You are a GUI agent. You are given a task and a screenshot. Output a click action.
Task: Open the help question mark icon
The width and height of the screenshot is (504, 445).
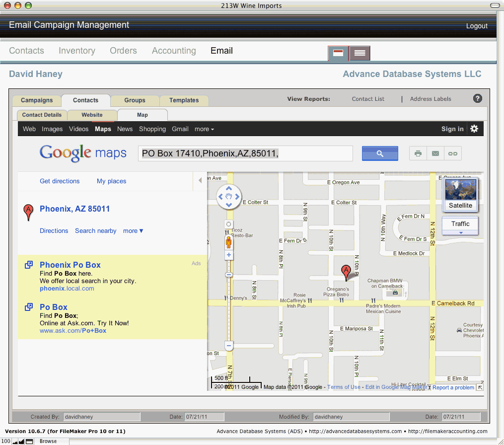477,98
